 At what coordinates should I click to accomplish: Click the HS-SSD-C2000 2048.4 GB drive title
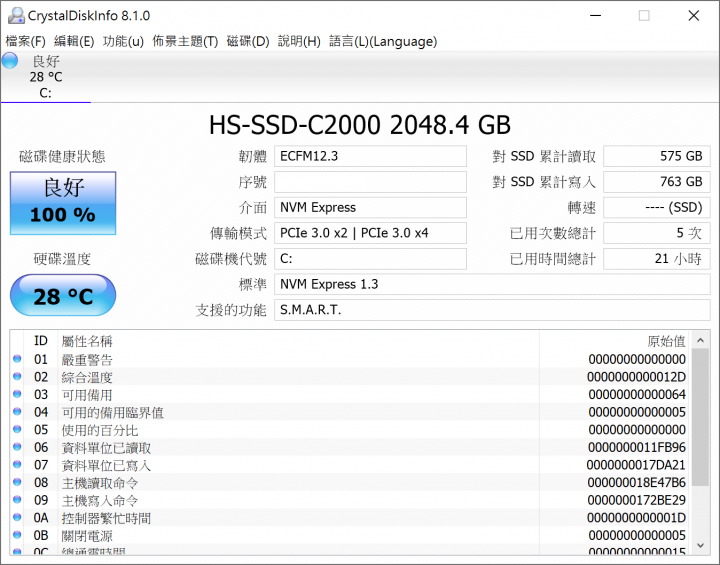coord(360,124)
